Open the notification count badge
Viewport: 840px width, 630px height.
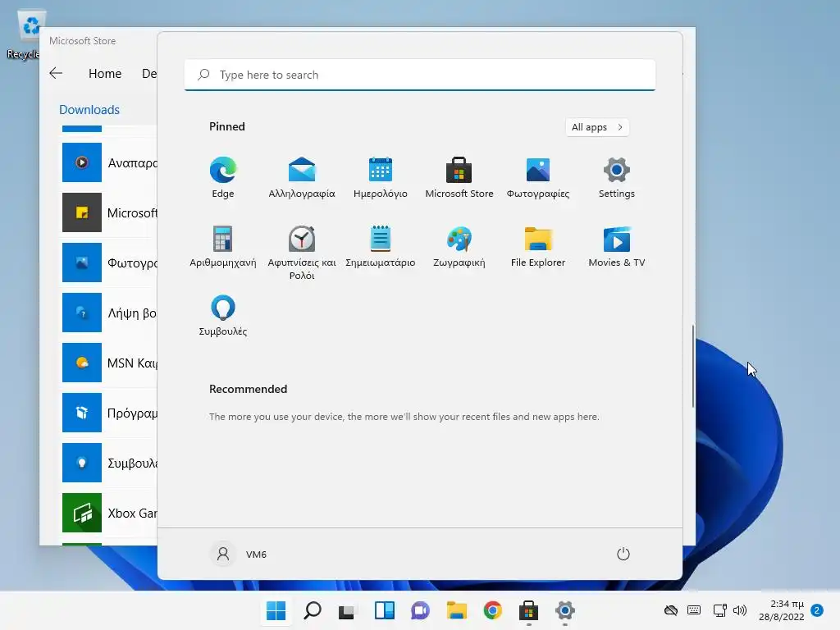[817, 610]
